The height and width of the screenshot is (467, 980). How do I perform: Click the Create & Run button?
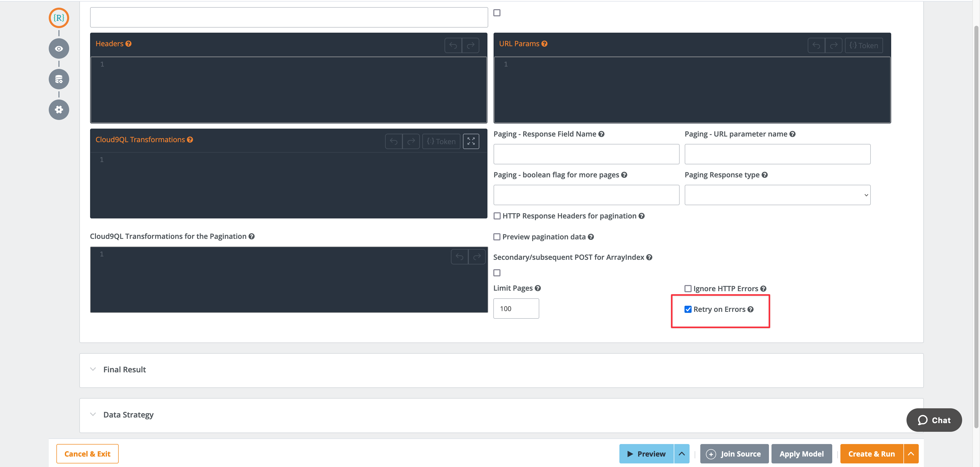pyautogui.click(x=871, y=454)
